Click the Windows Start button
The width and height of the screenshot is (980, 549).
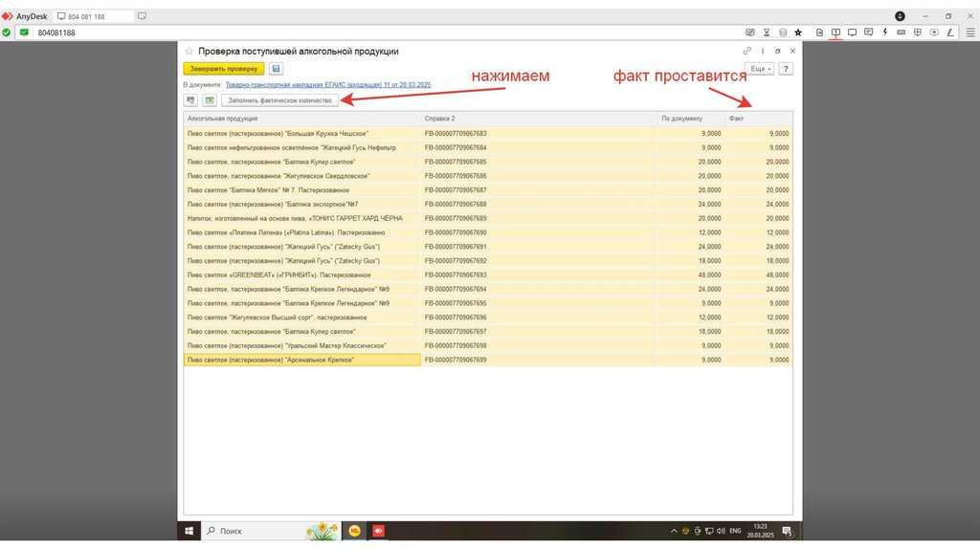tap(189, 530)
